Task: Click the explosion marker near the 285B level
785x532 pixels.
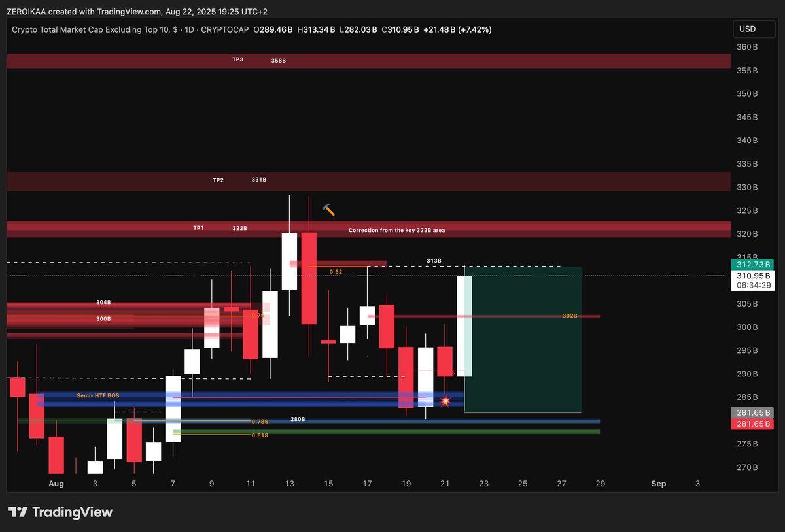Action: point(445,401)
